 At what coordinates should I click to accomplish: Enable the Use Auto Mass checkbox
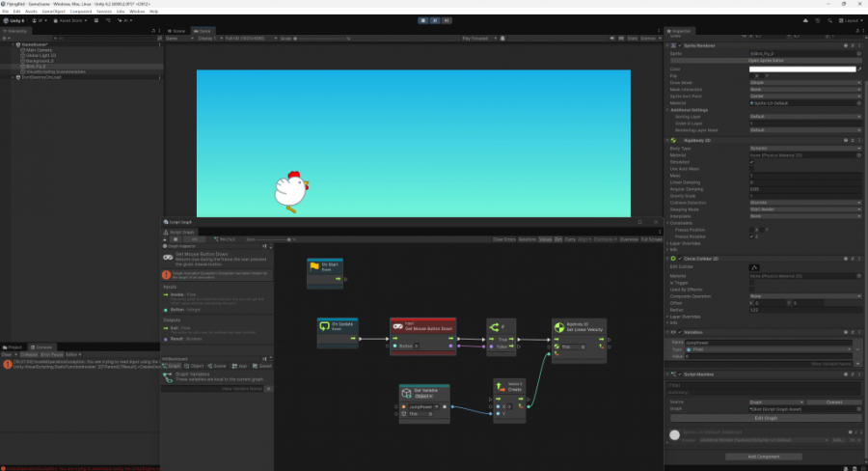(x=753, y=168)
